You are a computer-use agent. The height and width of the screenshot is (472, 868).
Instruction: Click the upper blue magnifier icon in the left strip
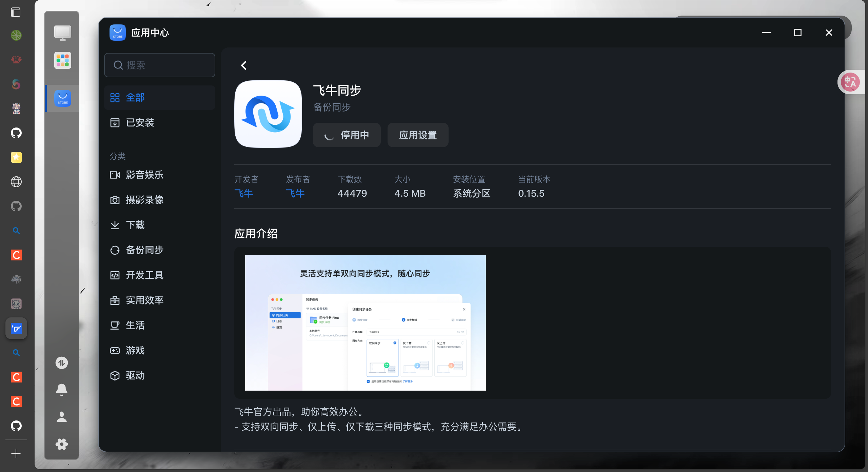point(16,231)
